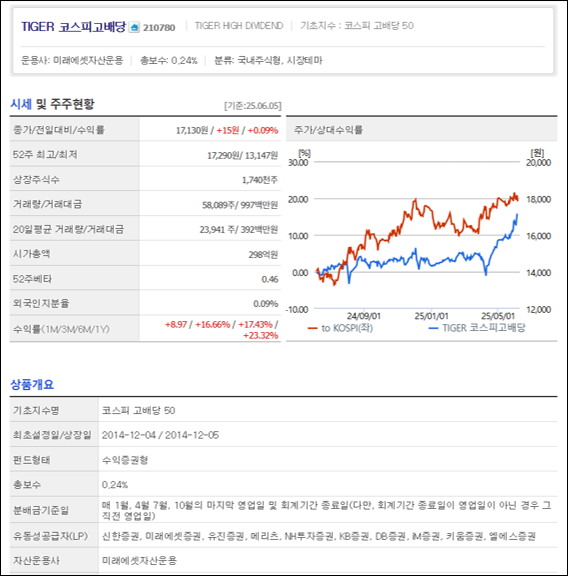Click the 총보수 table value 0.24%
Viewport: 568px width, 576px height.
[115, 485]
